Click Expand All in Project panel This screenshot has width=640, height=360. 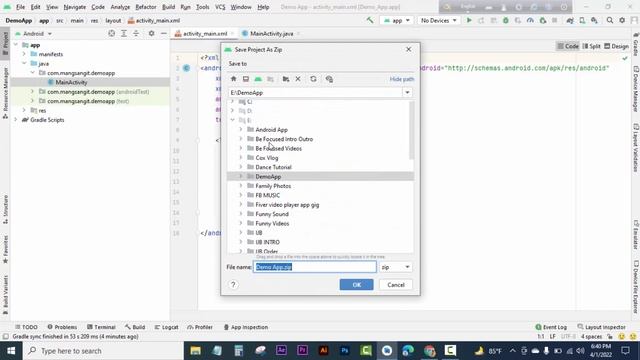click(124, 33)
